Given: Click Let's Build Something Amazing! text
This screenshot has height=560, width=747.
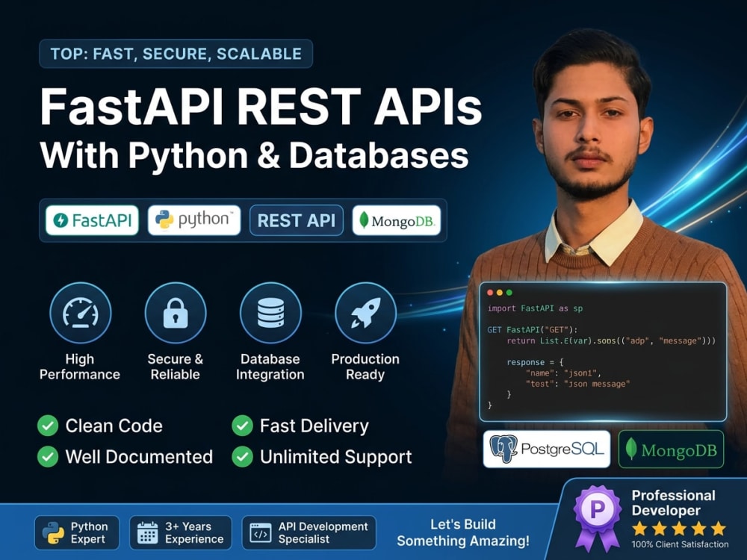Looking at the screenshot, I should [463, 532].
